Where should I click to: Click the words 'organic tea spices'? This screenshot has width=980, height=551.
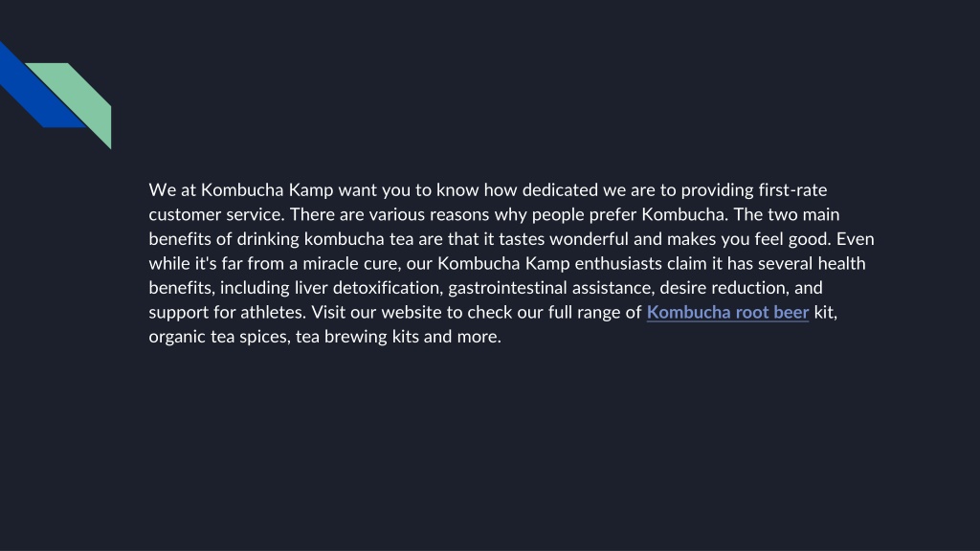220,337
